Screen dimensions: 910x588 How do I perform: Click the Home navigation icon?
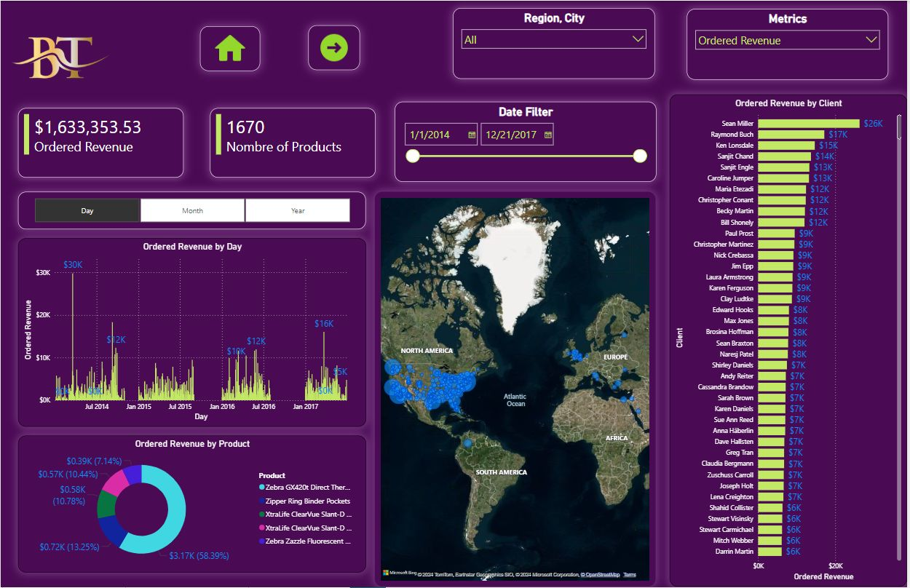pos(230,47)
